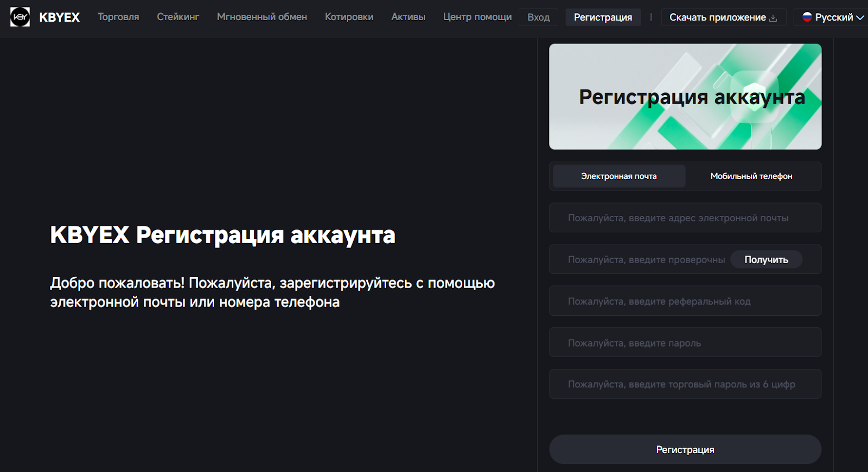
Task: Expand the Русский language dropdown chevron
Action: 860,17
